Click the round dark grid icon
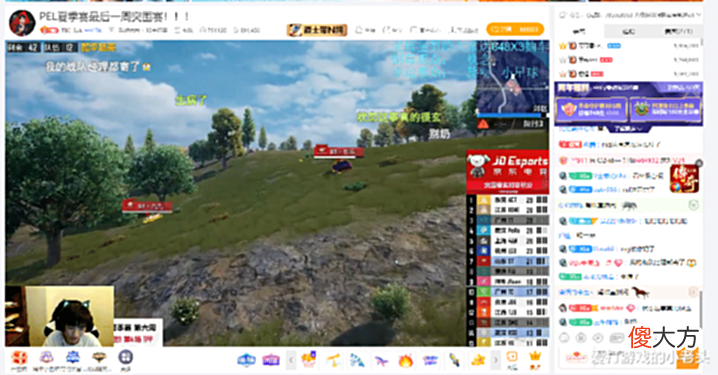Screen dimensions: 718x375 click(x=125, y=357)
